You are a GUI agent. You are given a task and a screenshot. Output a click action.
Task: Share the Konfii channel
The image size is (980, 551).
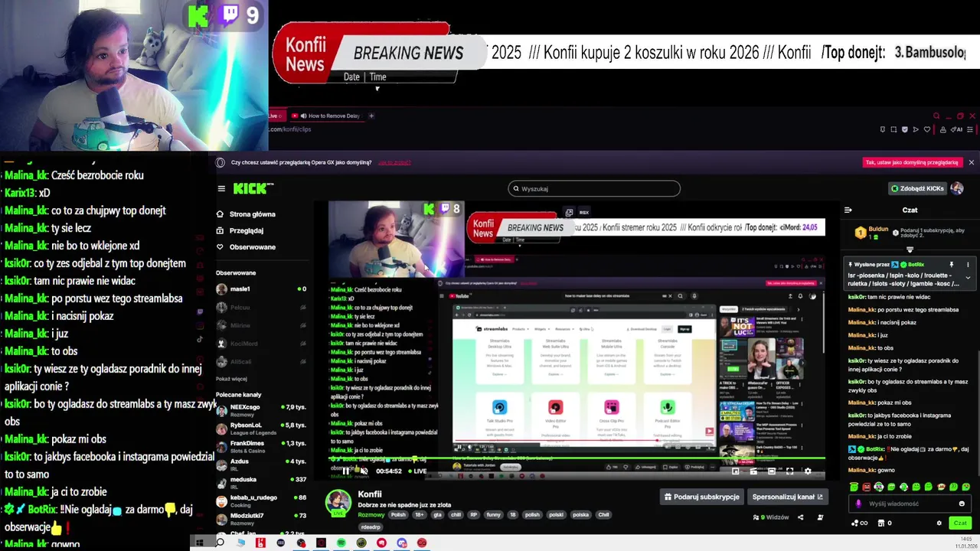pos(801,517)
